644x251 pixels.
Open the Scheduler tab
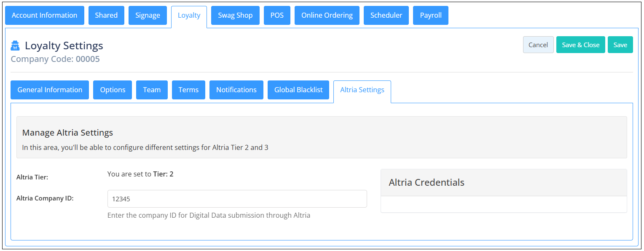click(386, 15)
